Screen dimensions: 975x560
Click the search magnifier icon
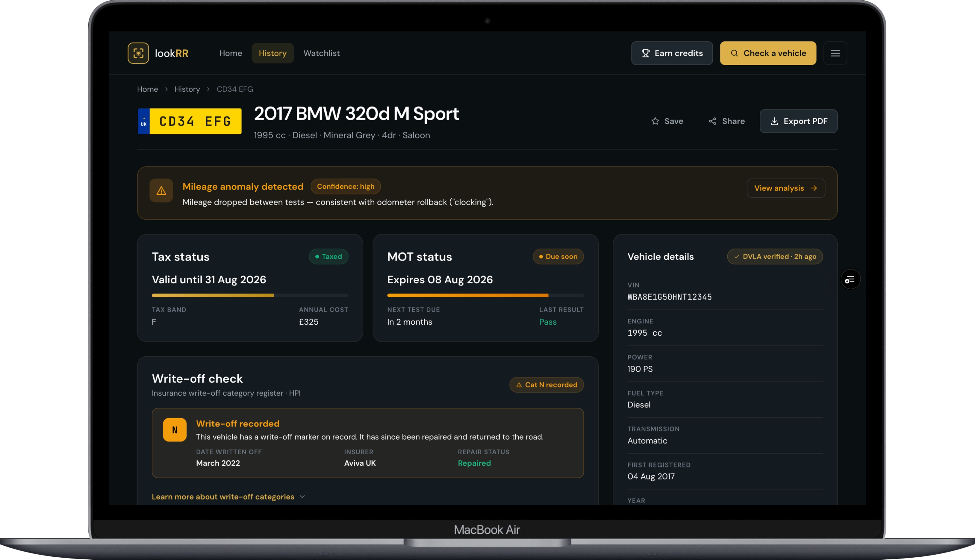734,53
